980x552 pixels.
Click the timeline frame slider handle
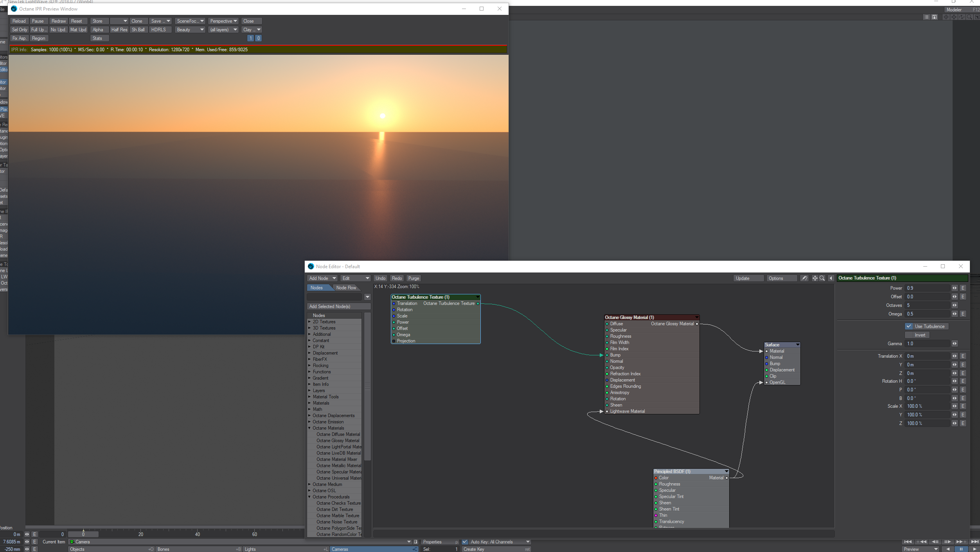tap(83, 534)
